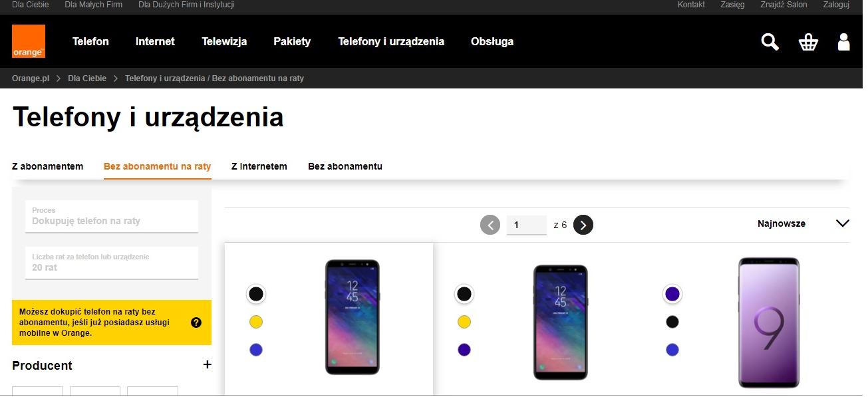Choose the purple color for Galaxy S9
This screenshot has width=868, height=397.
coord(672,293)
